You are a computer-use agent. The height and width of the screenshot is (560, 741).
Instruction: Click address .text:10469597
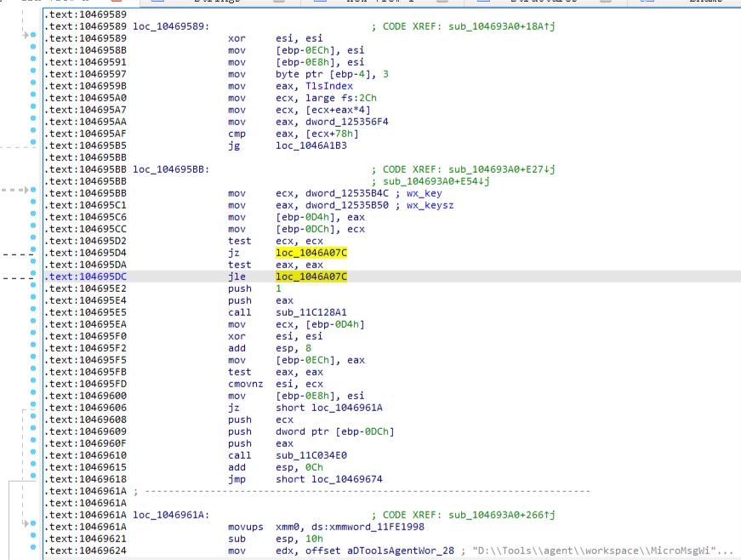point(86,74)
